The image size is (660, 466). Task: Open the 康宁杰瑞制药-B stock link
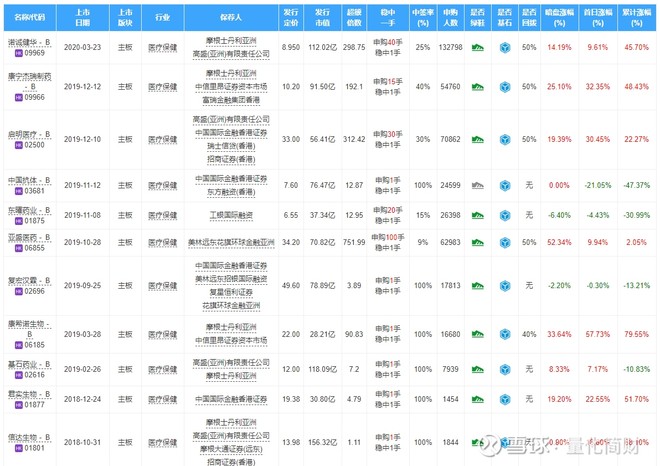point(29,81)
